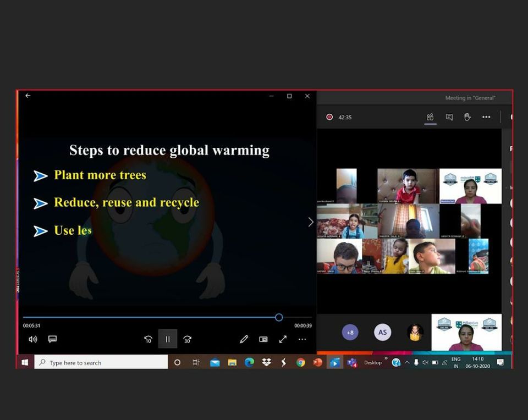Show hidden system tray icons
The image size is (528, 420).
407,363
